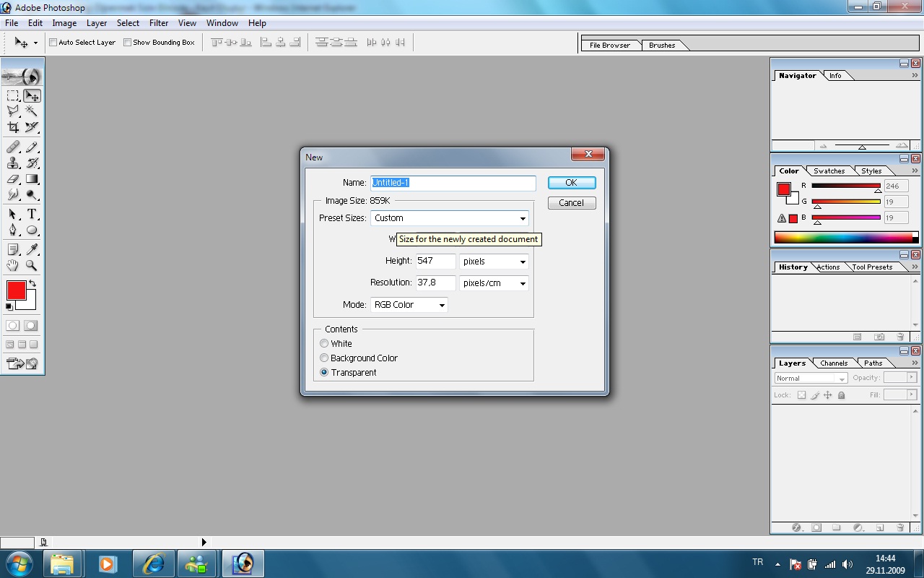Open the Height units dropdown
This screenshot has height=578, width=924.
494,262
